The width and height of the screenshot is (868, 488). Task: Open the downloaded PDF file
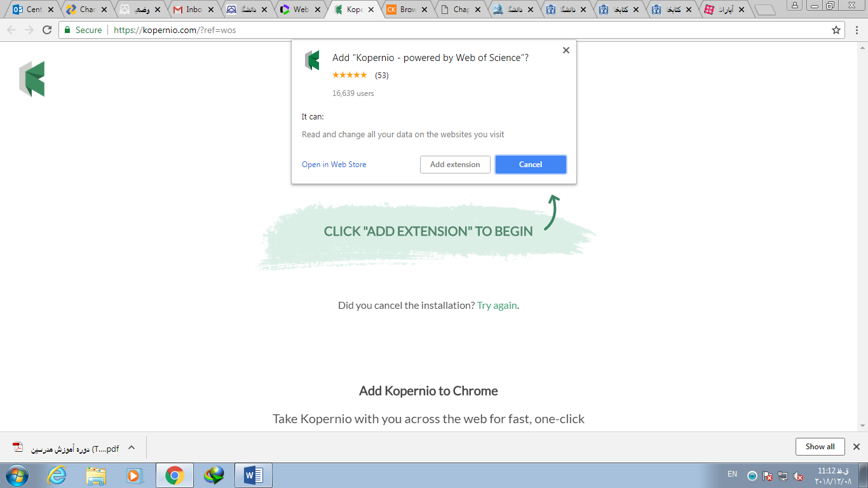coord(67,448)
